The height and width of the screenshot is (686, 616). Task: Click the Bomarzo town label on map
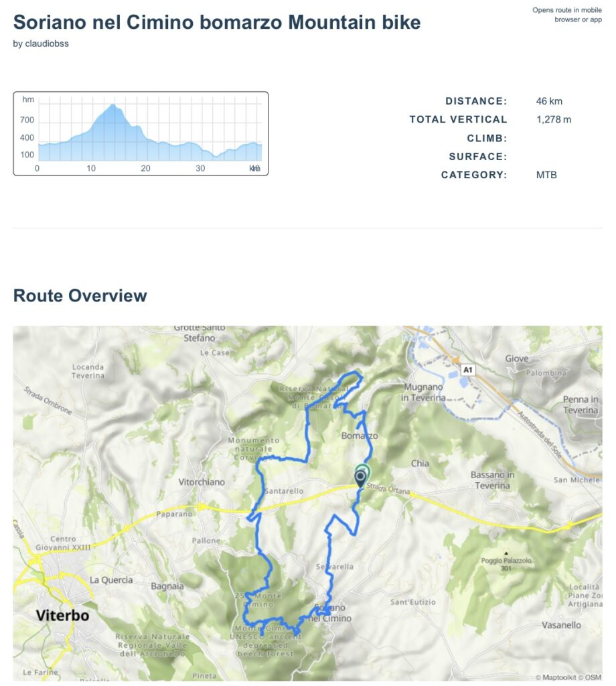360,435
